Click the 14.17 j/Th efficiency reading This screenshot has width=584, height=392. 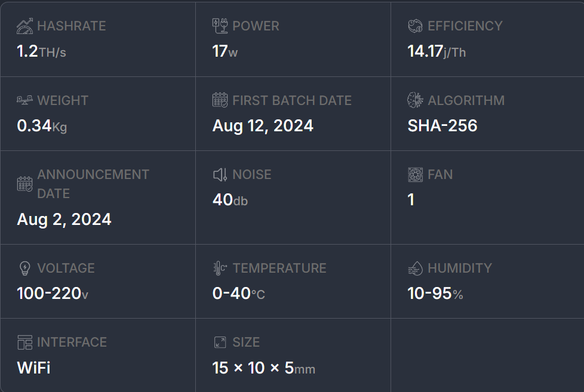pyautogui.click(x=436, y=52)
